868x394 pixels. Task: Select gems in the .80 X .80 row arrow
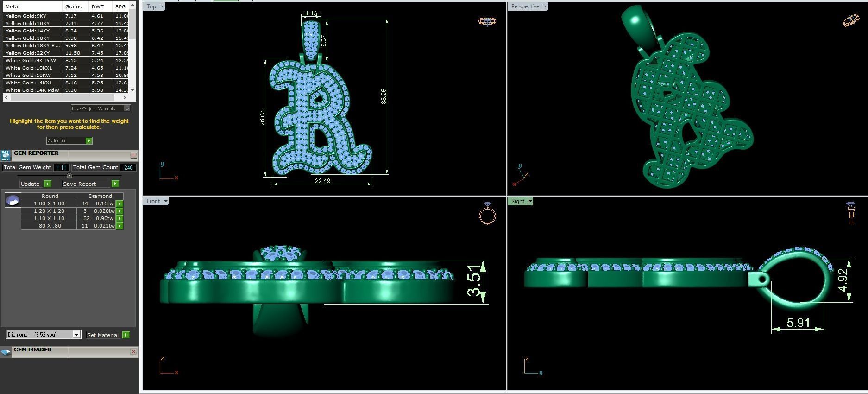point(120,226)
